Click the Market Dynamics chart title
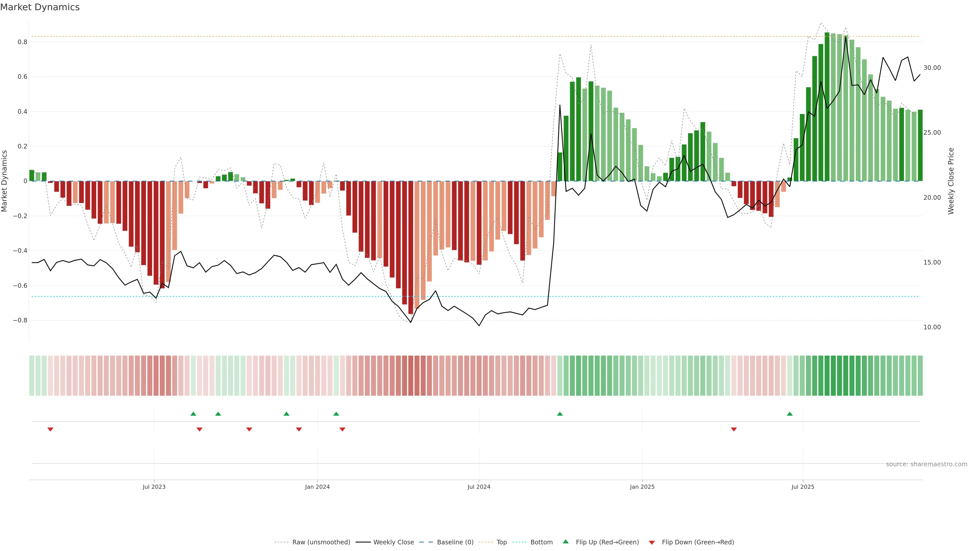Screen dimensions: 980x551 [40, 7]
